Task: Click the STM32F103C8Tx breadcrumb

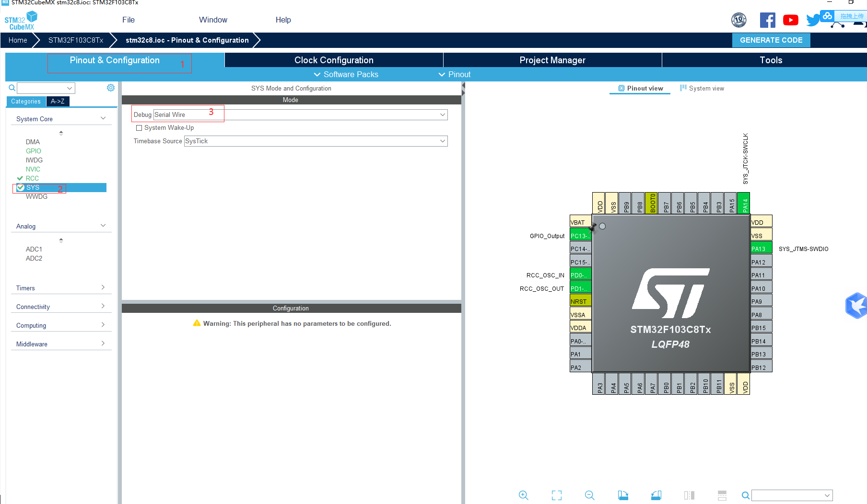Action: (x=76, y=40)
